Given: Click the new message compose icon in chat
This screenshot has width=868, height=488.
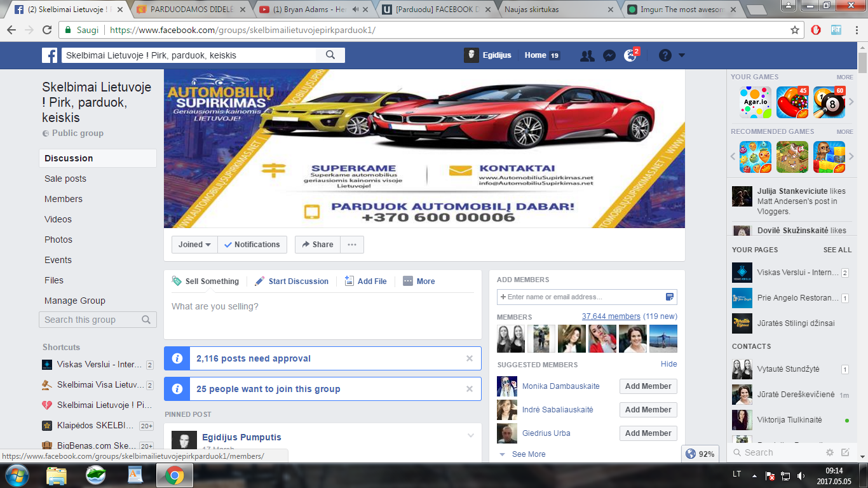Looking at the screenshot, I should [845, 452].
